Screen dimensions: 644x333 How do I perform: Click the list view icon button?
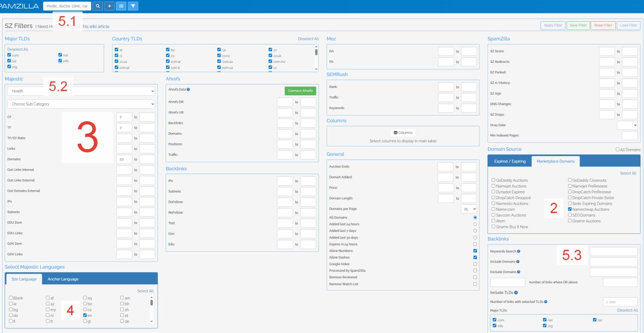click(x=121, y=6)
